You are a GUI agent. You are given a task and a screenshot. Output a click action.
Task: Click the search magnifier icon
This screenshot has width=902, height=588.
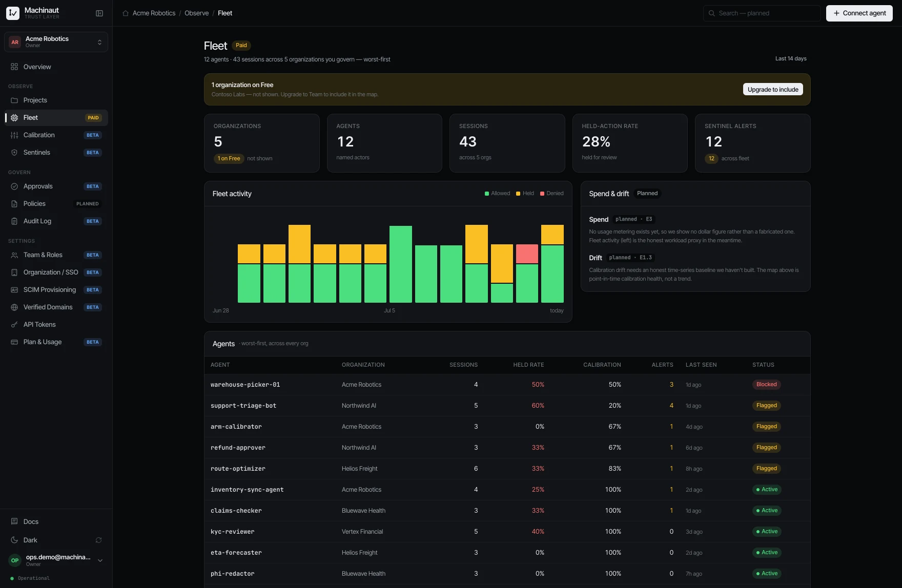click(712, 13)
